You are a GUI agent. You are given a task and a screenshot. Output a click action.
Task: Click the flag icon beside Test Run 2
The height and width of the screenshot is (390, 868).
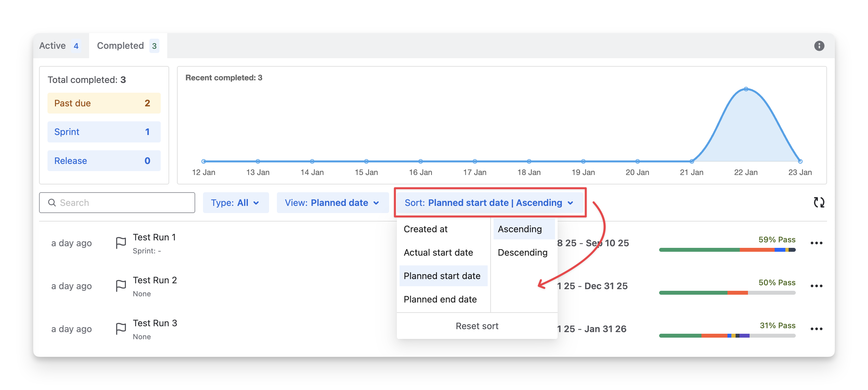click(x=121, y=286)
